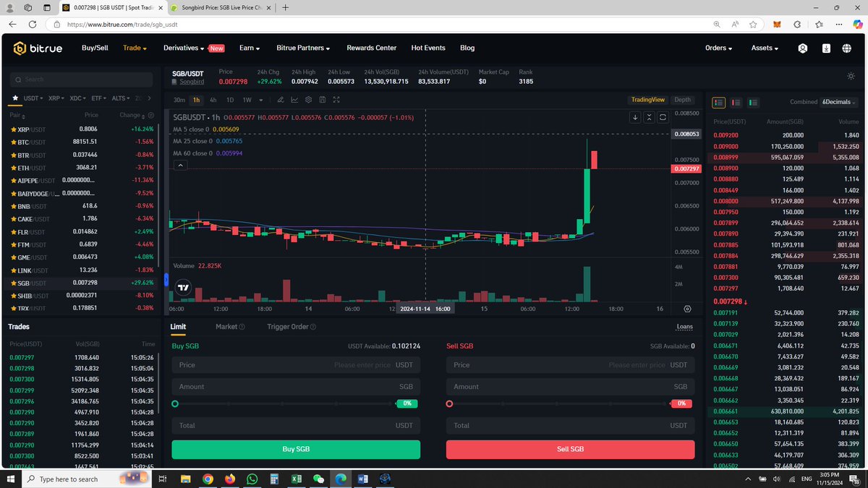Toggle the light/dark theme sun icon
The width and height of the screenshot is (868, 488).
[x=851, y=76]
